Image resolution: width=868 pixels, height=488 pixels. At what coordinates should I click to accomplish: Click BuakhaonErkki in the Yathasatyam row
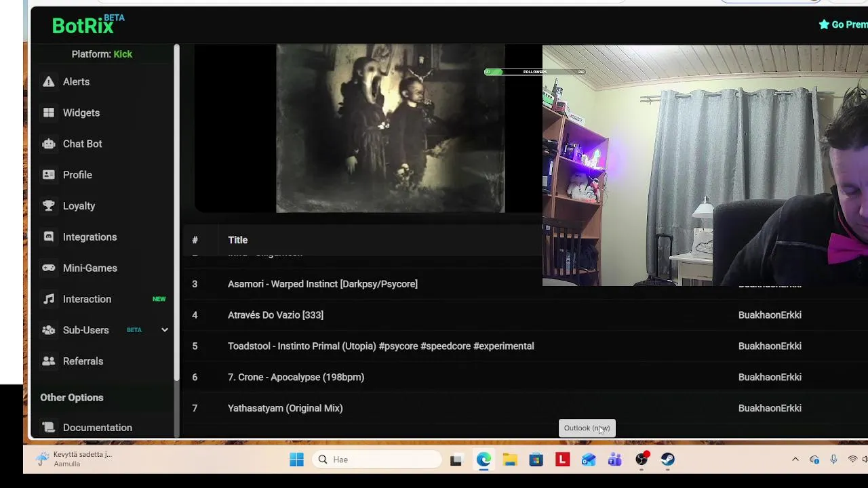point(770,408)
